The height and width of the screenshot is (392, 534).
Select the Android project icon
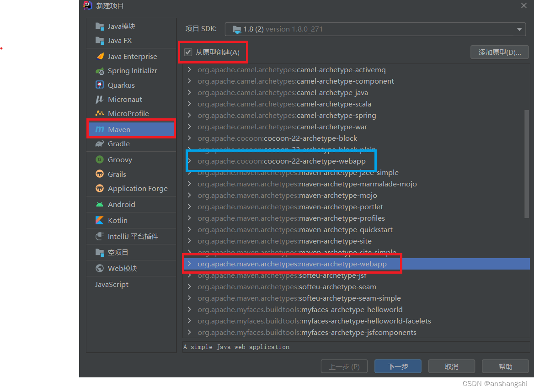coord(120,204)
